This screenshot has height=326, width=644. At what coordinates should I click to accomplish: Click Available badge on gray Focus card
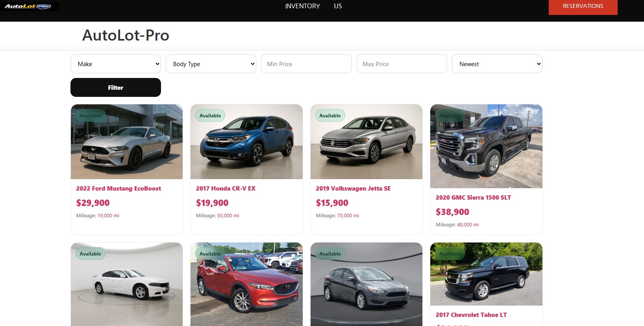coord(330,254)
